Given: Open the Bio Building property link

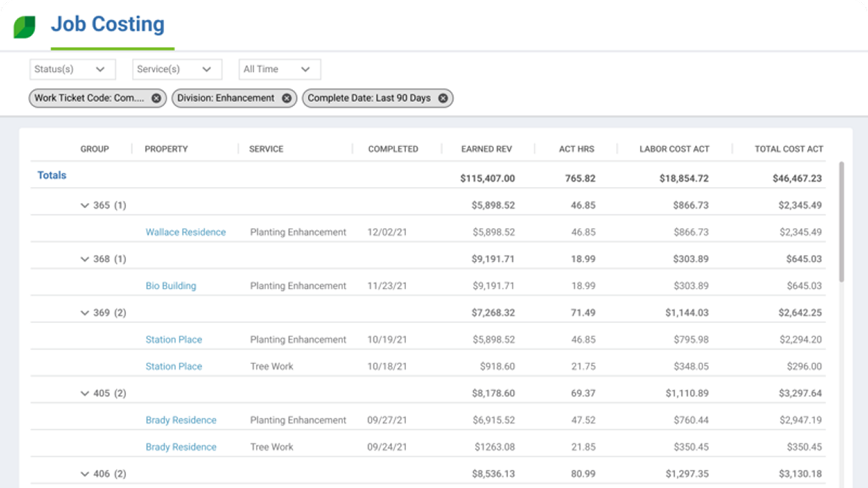Looking at the screenshot, I should pyautogui.click(x=171, y=286).
